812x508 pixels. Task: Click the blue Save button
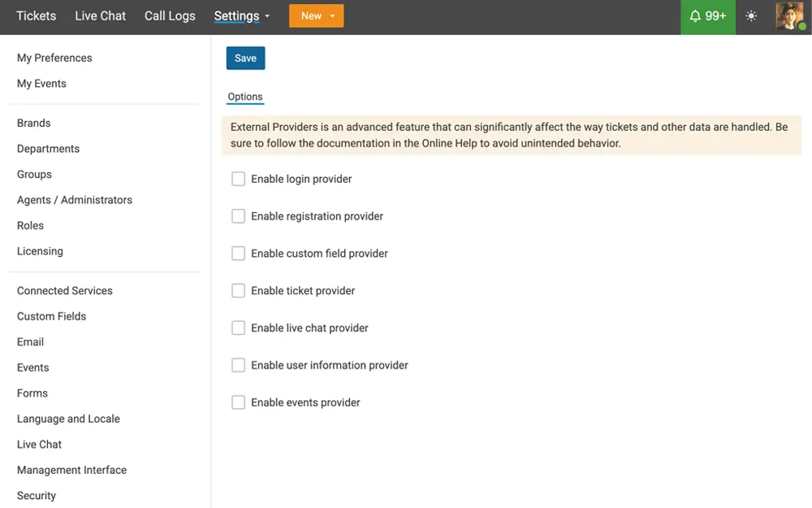pyautogui.click(x=245, y=58)
